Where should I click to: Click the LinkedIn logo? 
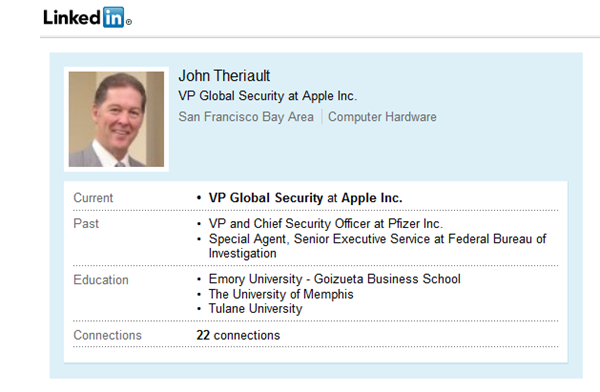click(87, 17)
